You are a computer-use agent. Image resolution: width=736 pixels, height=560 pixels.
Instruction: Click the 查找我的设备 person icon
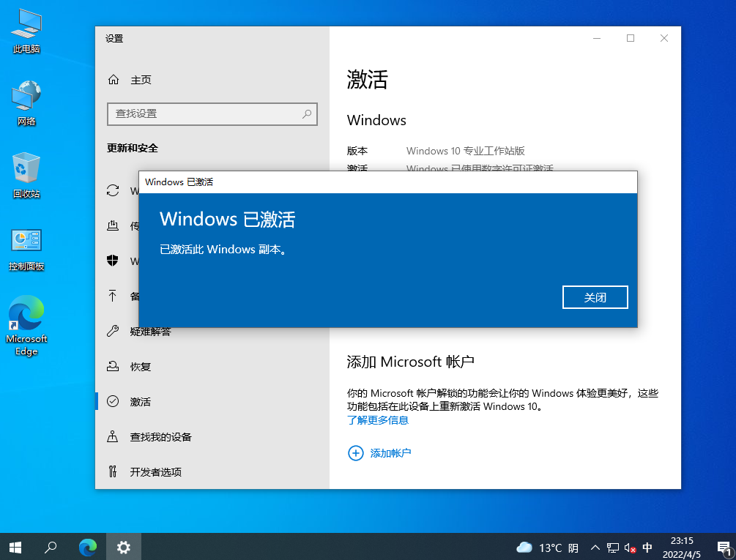click(x=113, y=436)
